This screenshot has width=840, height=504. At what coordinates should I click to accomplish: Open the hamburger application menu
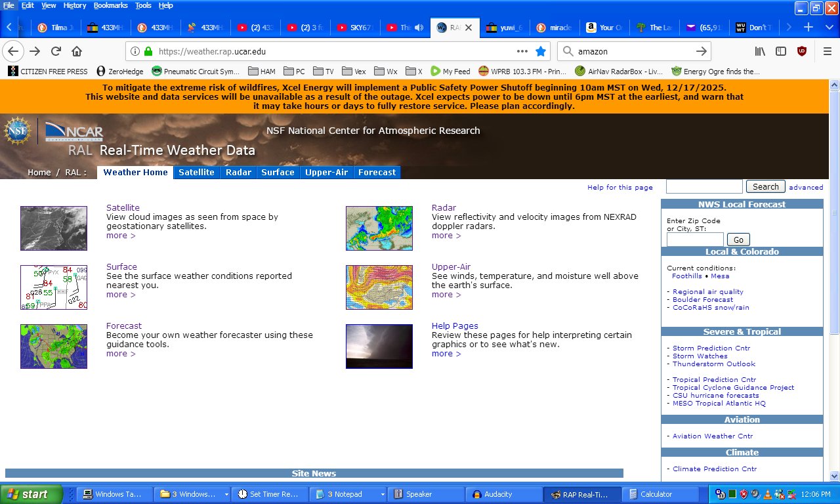pos(827,51)
